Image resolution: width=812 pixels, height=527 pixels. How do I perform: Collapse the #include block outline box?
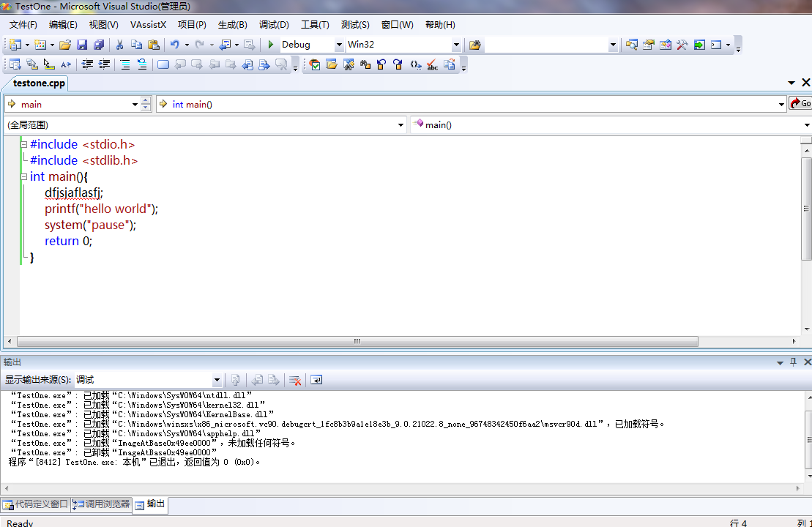(x=24, y=144)
